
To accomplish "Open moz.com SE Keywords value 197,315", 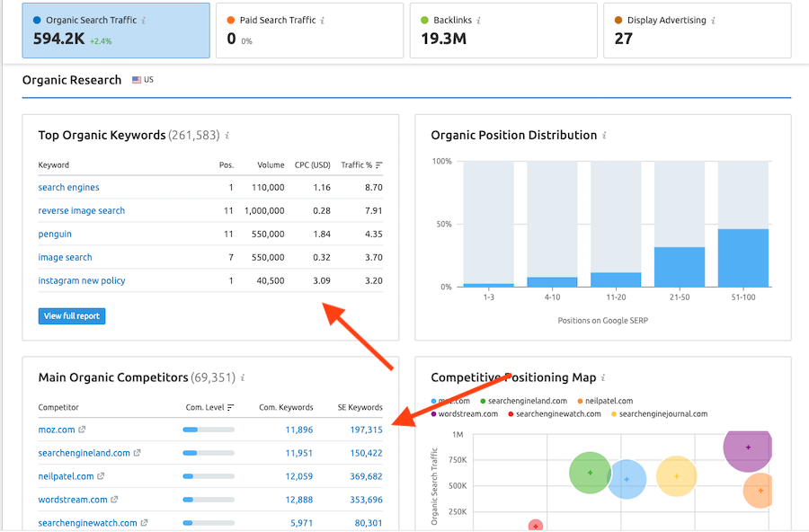I will (x=366, y=430).
